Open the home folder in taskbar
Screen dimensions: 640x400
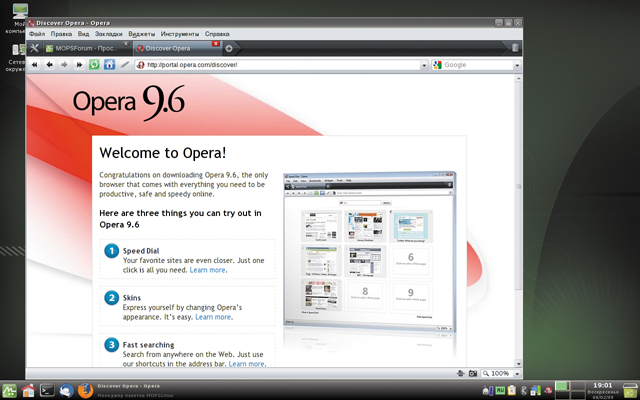click(28, 390)
